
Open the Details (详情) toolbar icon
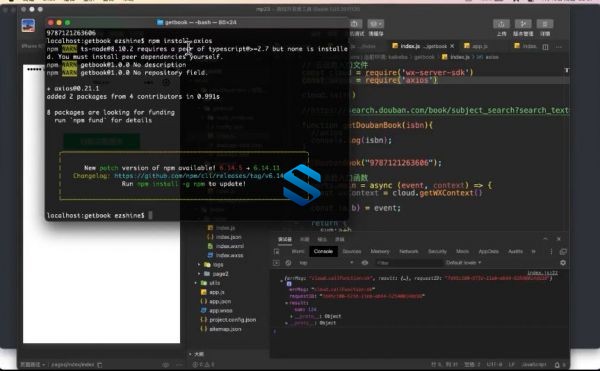tap(545, 24)
